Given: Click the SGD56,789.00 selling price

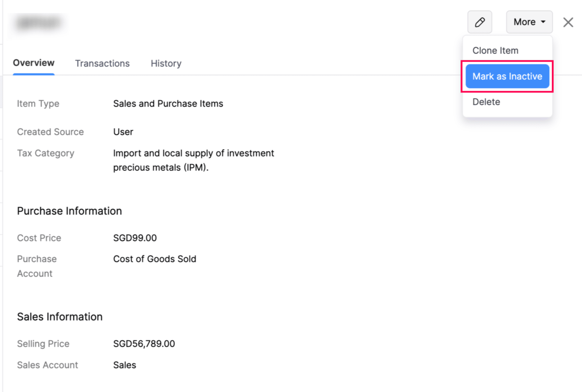Looking at the screenshot, I should [144, 344].
